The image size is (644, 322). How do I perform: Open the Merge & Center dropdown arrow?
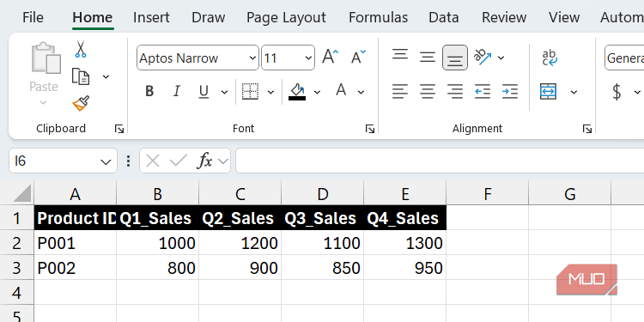coord(574,92)
